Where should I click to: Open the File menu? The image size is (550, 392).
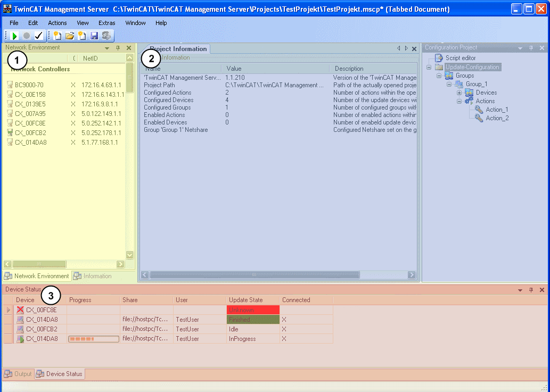(14, 23)
